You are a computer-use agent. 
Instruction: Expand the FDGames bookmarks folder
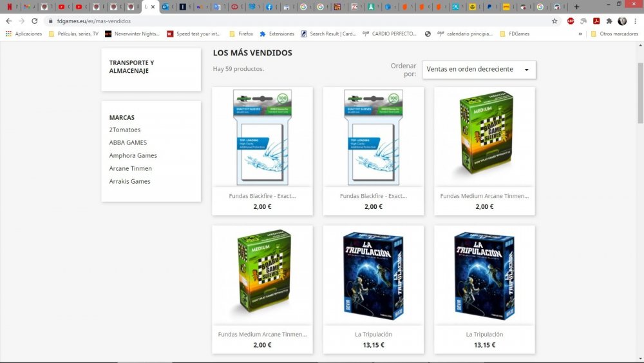(x=515, y=34)
